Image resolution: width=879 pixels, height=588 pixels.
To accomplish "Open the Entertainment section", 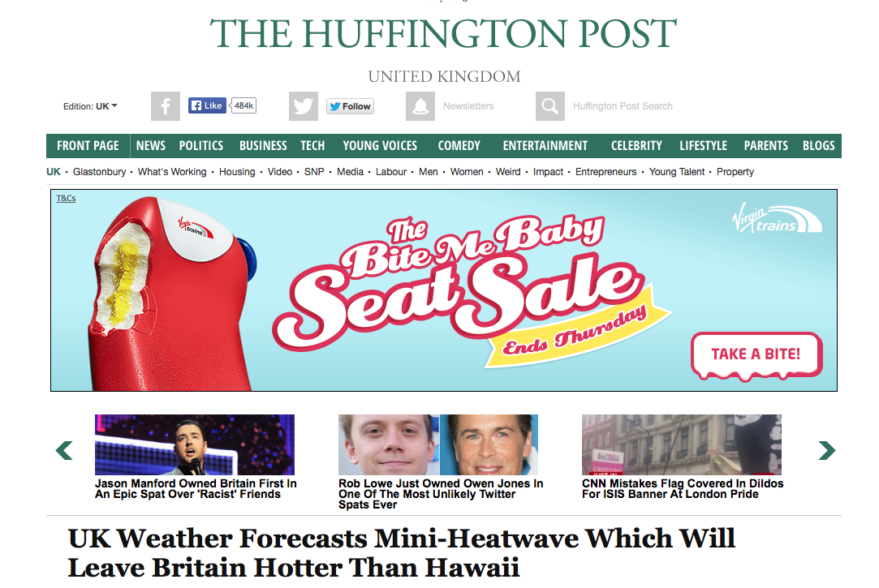I will pyautogui.click(x=545, y=146).
